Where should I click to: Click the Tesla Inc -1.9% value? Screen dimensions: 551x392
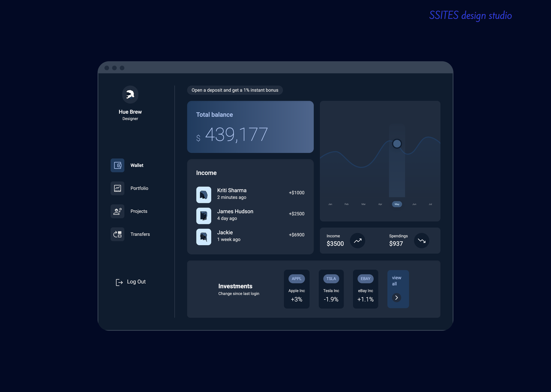click(x=331, y=299)
